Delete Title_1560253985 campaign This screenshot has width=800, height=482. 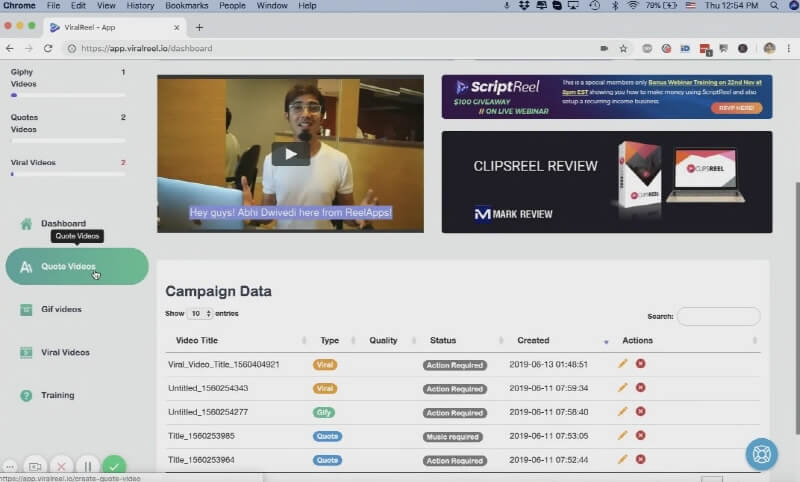coord(640,436)
